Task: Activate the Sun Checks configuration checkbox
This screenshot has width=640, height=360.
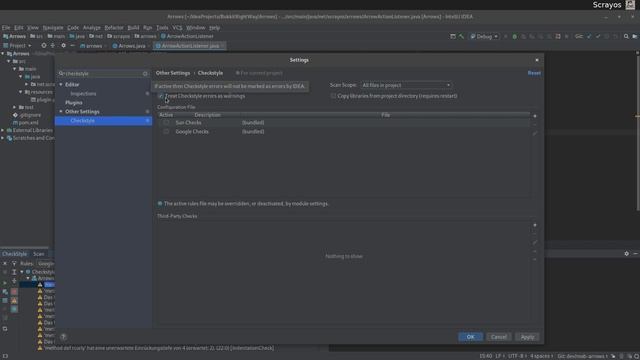Action: [166, 122]
